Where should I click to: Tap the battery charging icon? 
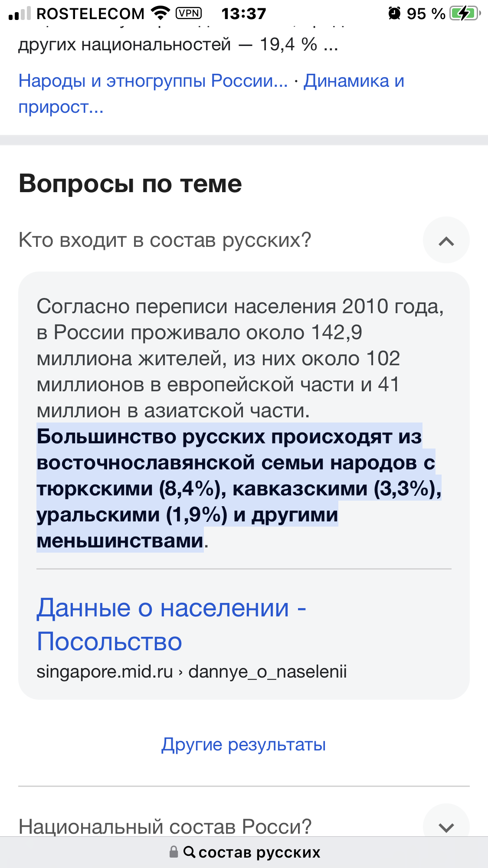464,13
